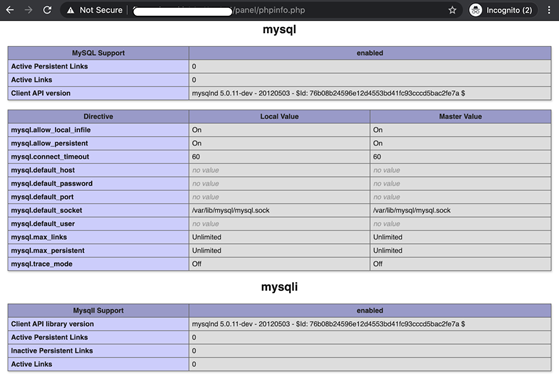This screenshot has width=559, height=377.
Task: Click Active Persistent Links in mysqli table
Action: pyautogui.click(x=49, y=337)
